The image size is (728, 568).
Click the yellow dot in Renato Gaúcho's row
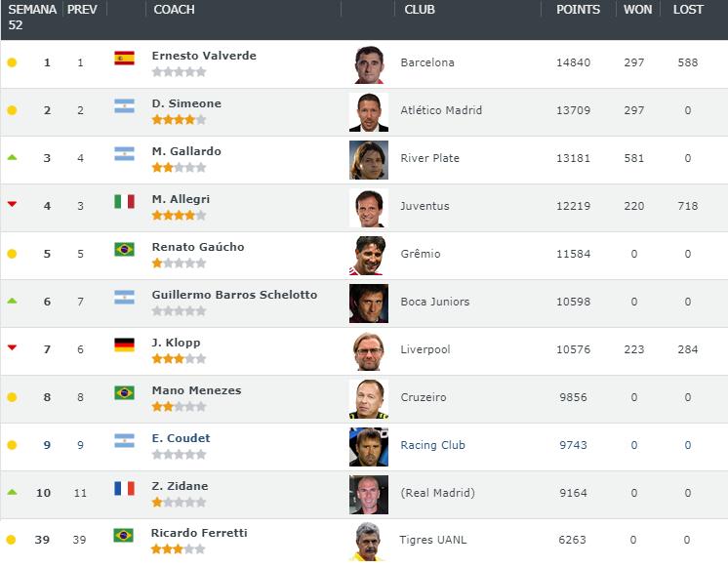(x=12, y=254)
